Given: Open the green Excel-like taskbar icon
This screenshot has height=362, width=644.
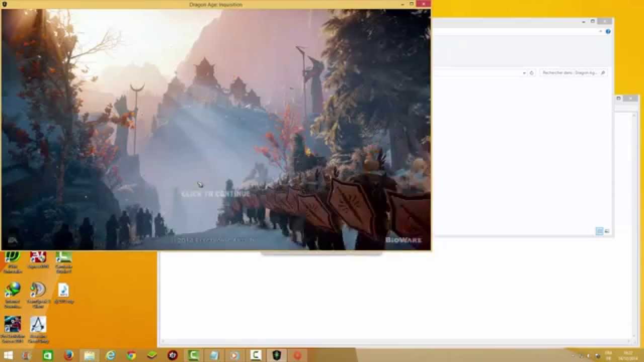Looking at the screenshot, I should point(48,355).
